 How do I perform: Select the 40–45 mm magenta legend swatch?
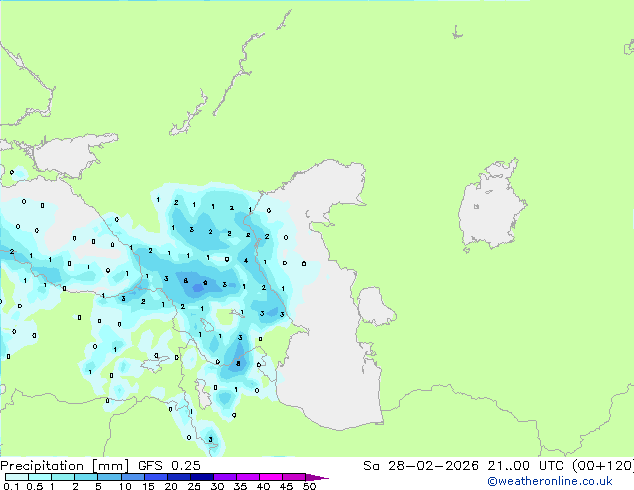[271, 477]
